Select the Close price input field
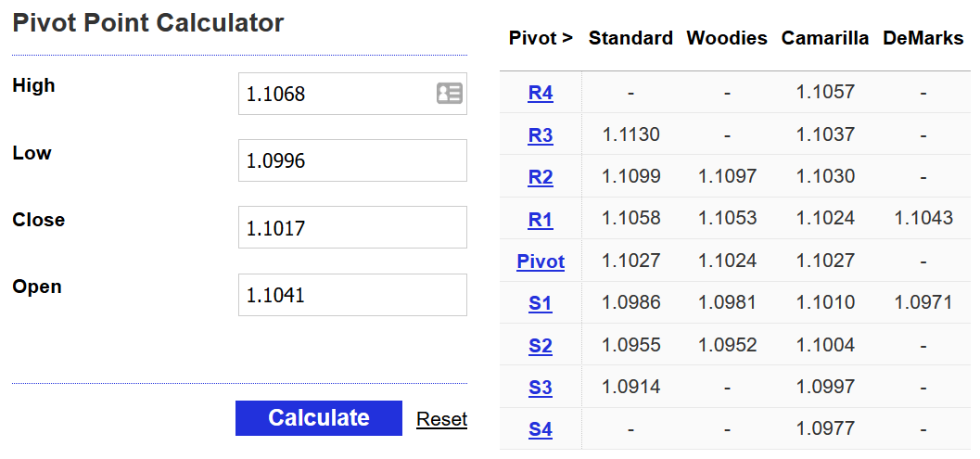The width and height of the screenshot is (980, 459). tap(352, 227)
